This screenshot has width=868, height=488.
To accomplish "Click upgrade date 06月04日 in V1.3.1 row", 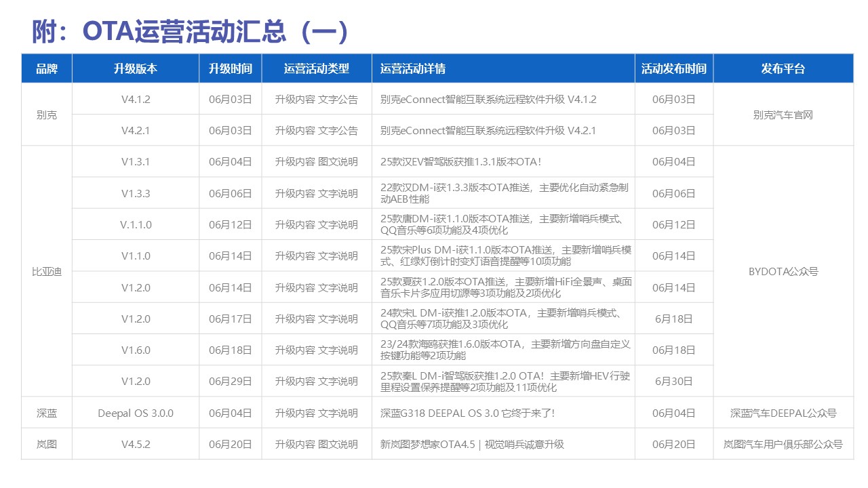I will pyautogui.click(x=231, y=161).
